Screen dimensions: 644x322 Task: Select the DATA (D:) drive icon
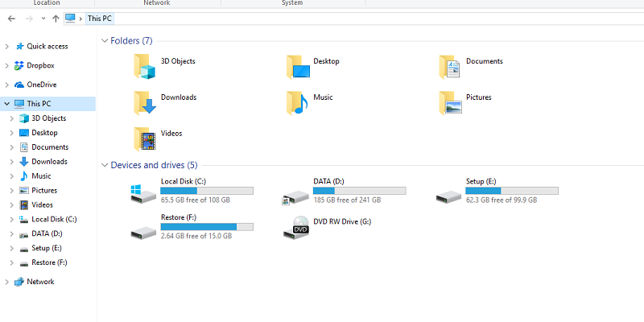tap(297, 192)
